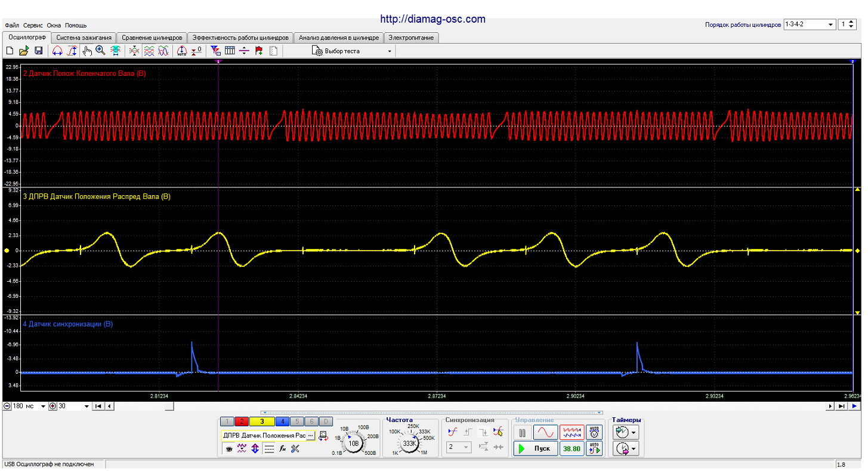Click the purple divider line icon
The image size is (868, 471).
[244, 51]
